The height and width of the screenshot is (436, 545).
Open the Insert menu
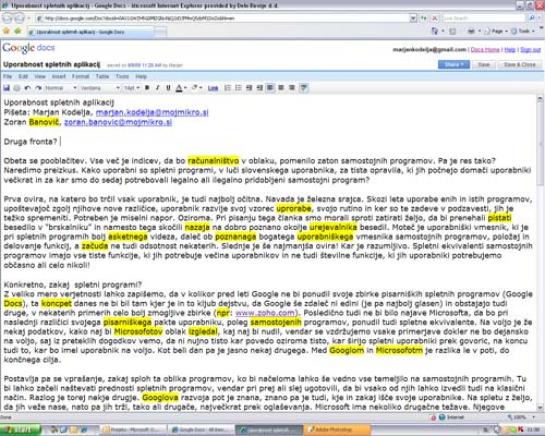[58, 76]
